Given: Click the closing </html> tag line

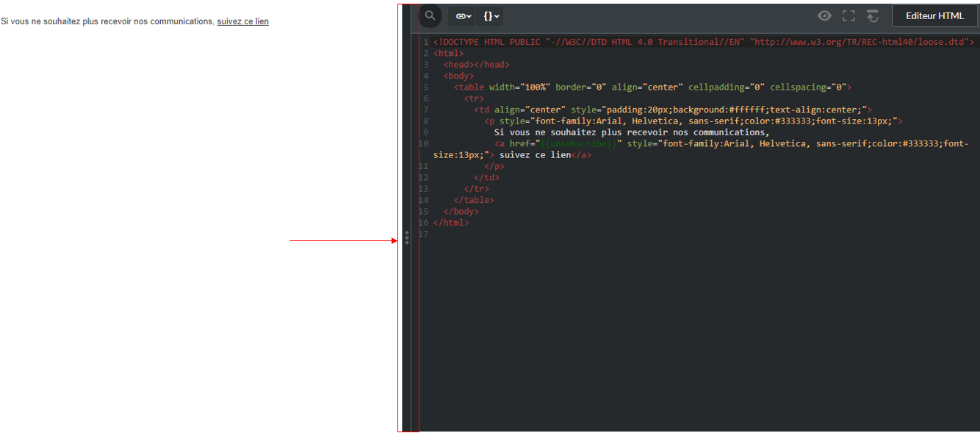Looking at the screenshot, I should point(451,223).
